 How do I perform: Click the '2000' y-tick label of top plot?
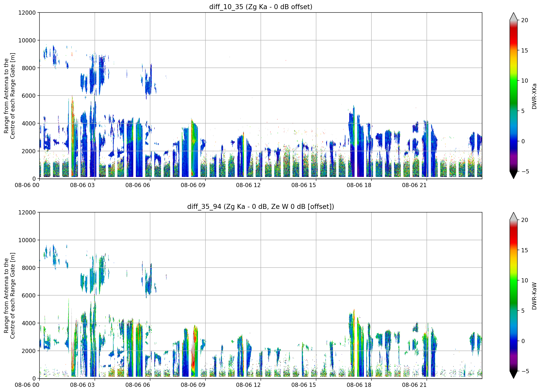[29, 151]
